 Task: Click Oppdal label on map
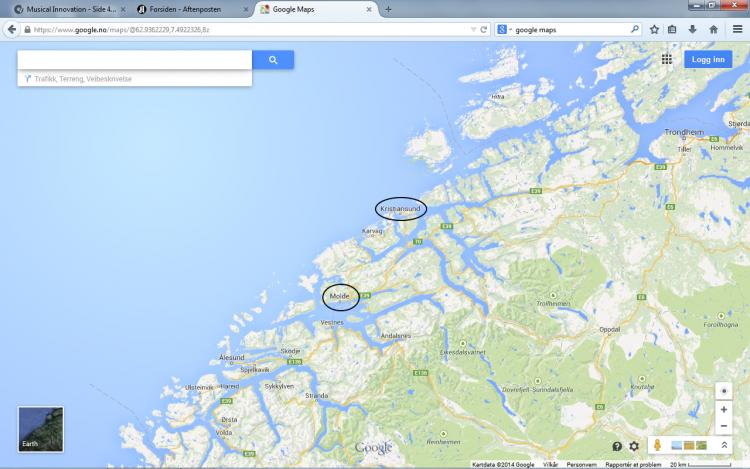[x=610, y=329]
